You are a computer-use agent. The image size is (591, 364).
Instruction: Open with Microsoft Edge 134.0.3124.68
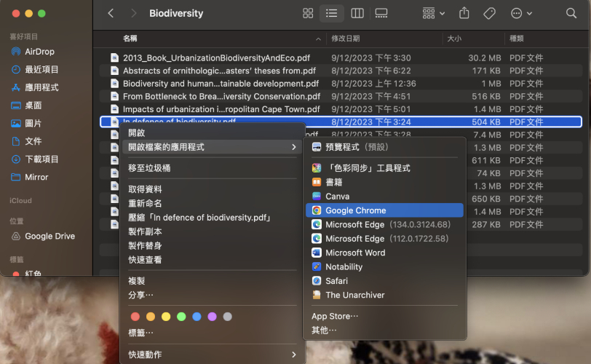tap(384, 224)
